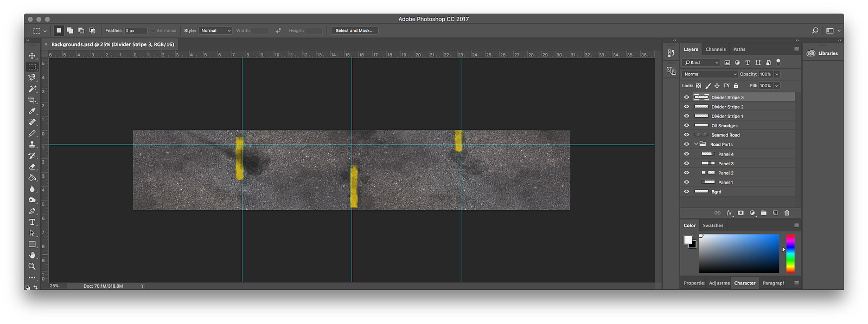Select the Seamed Road layer
Viewport: 868px width, 324px height.
(x=725, y=135)
